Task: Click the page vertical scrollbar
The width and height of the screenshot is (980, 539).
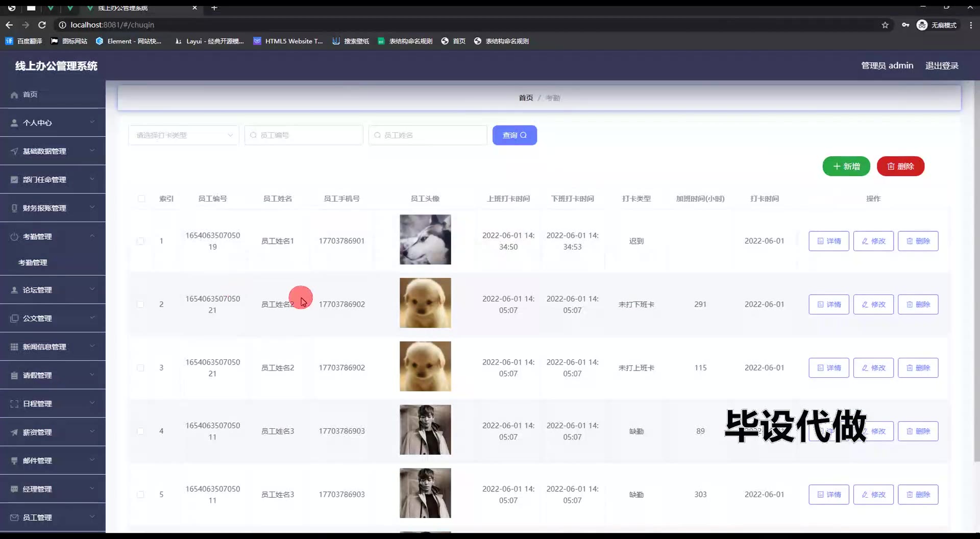Action: tap(976, 271)
